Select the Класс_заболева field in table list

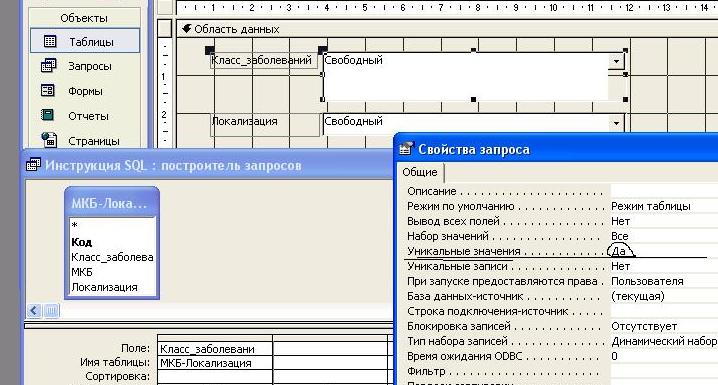112,257
